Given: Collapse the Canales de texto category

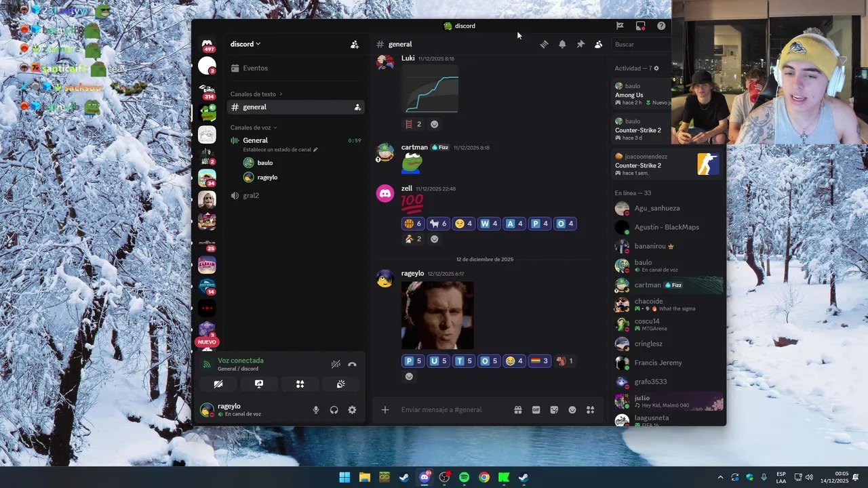Looking at the screenshot, I should click(256, 94).
